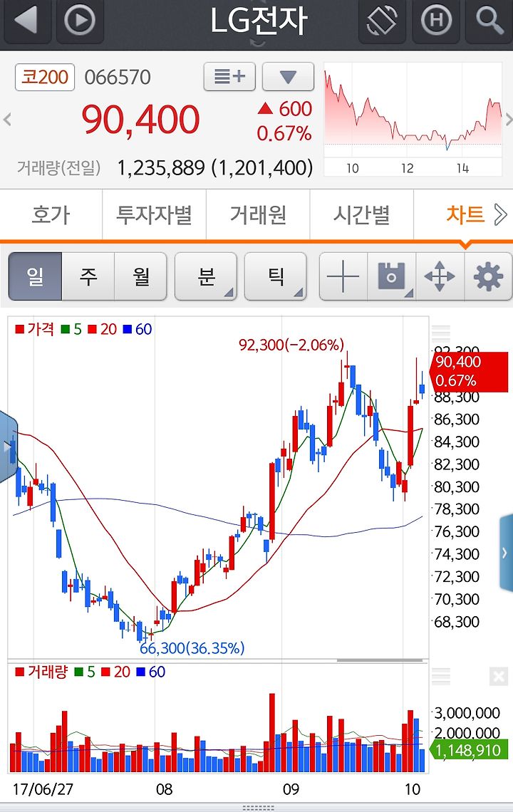Tap the 66,300(36.35%) low label
Viewport: 513px width, 812px height.
click(x=192, y=648)
